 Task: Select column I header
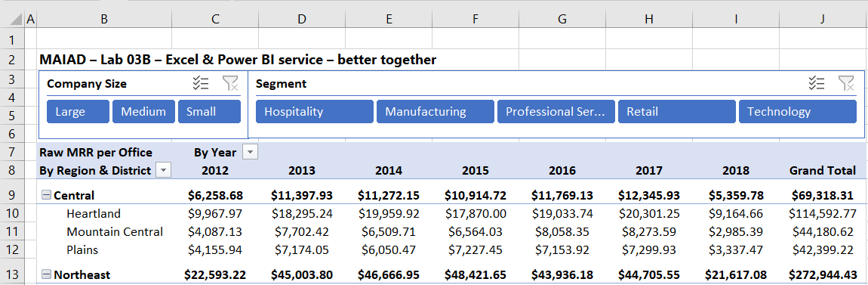click(x=736, y=19)
